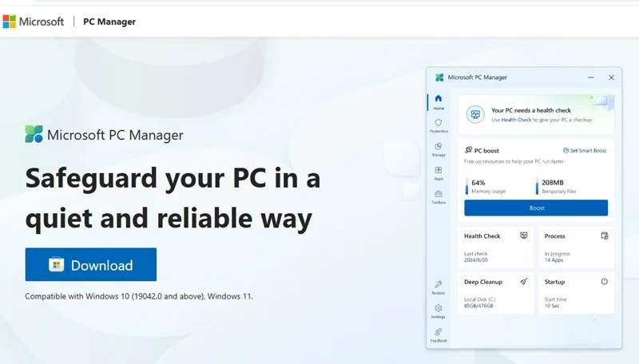Screen dimensions: 639x364
Task: Click the 'Your PC needs a health check' heading
Action: pyautogui.click(x=531, y=110)
